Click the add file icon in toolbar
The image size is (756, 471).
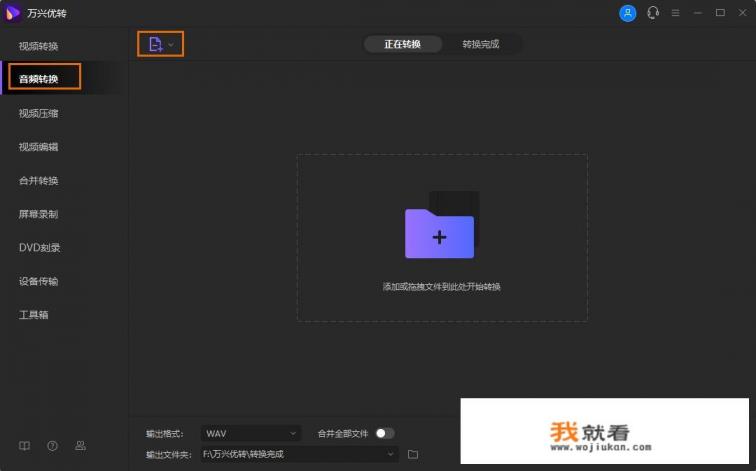155,44
